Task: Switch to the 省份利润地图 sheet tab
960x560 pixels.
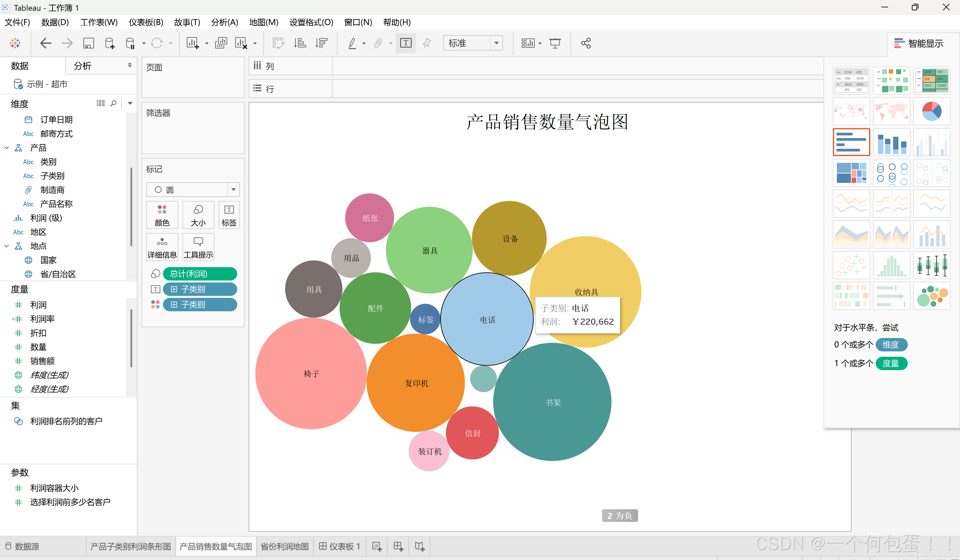Action: tap(284, 546)
